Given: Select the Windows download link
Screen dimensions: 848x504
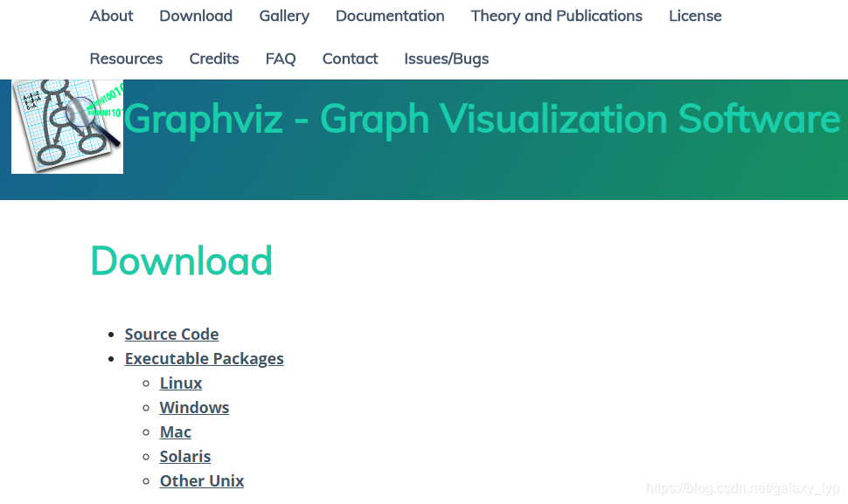Looking at the screenshot, I should click(194, 407).
